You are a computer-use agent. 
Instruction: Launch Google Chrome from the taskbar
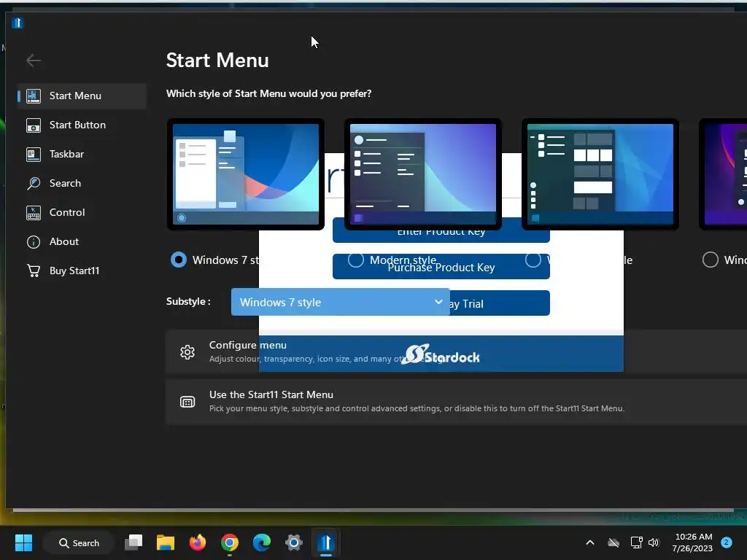pos(230,542)
